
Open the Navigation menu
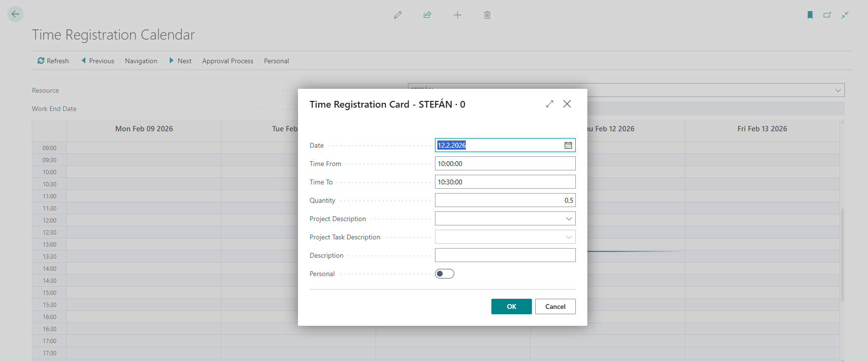coord(141,61)
